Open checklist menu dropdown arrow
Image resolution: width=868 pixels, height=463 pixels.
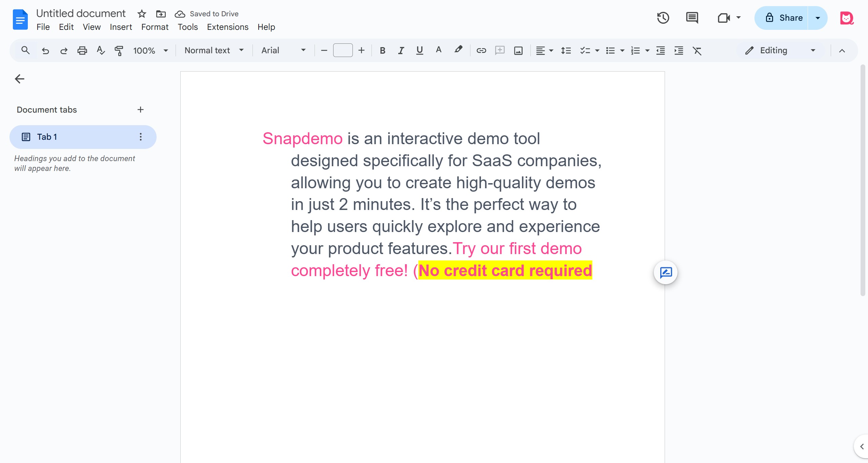tap(597, 51)
